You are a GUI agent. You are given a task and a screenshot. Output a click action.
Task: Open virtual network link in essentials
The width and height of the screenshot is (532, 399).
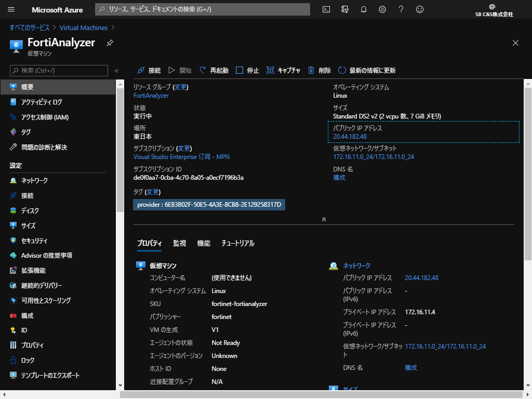[374, 157]
